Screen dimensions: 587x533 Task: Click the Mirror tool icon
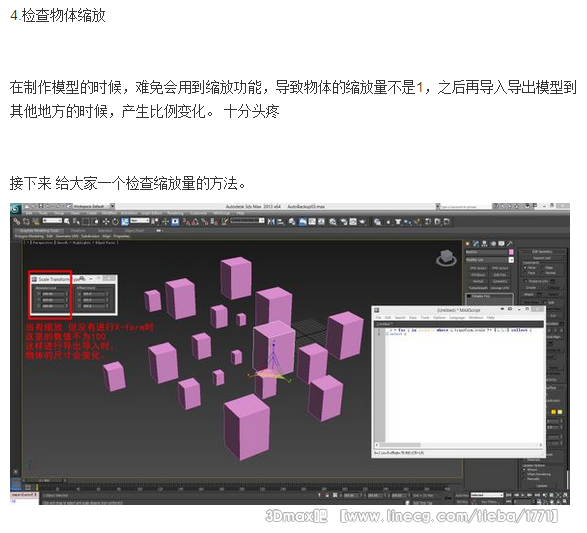271,222
